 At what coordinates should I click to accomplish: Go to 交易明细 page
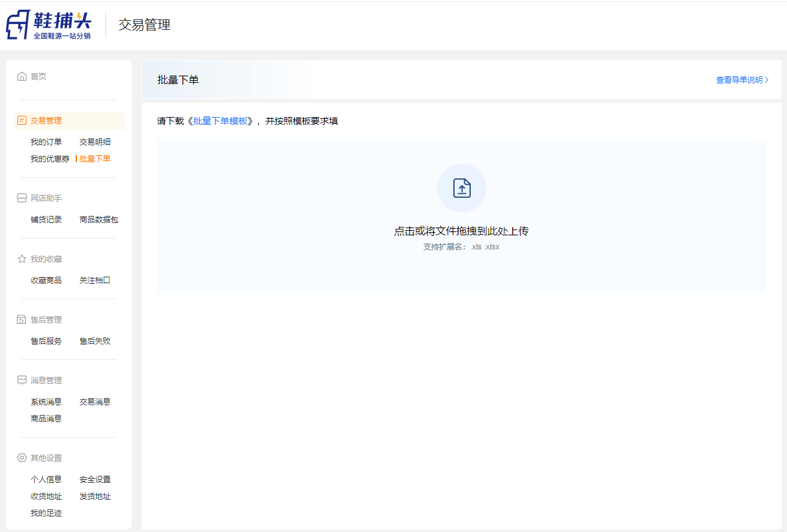click(x=95, y=142)
